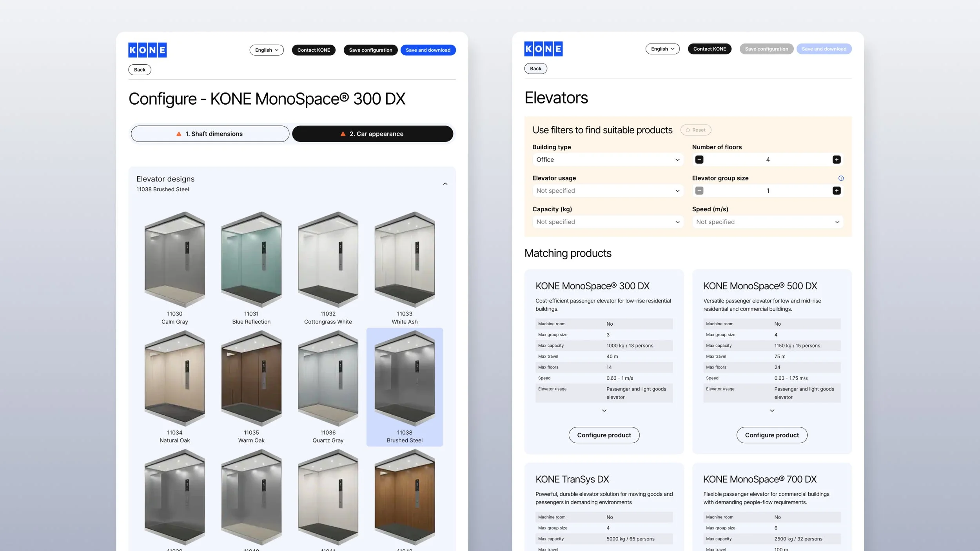
Task: Increase elevator group size with plus icon
Action: click(x=836, y=190)
